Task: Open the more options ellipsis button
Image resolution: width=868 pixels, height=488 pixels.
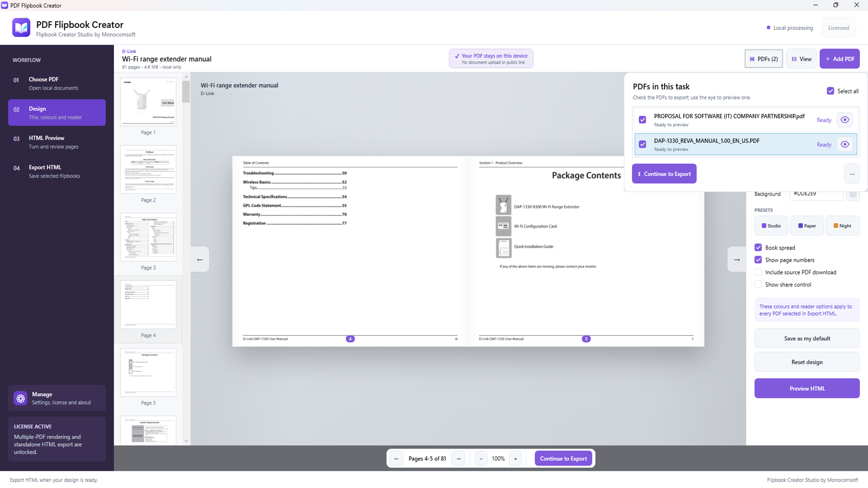Action: pyautogui.click(x=852, y=174)
